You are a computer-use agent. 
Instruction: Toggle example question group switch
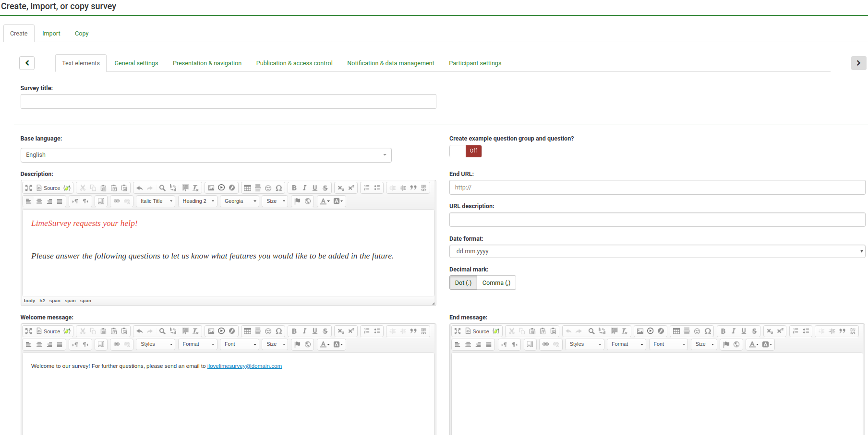click(x=465, y=151)
